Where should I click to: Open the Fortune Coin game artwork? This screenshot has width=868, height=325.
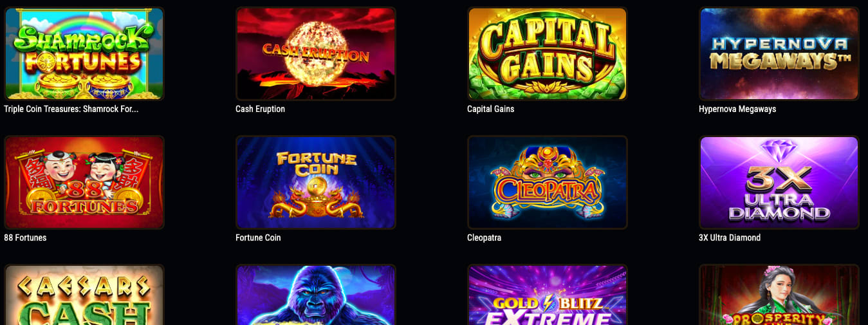[x=316, y=182]
